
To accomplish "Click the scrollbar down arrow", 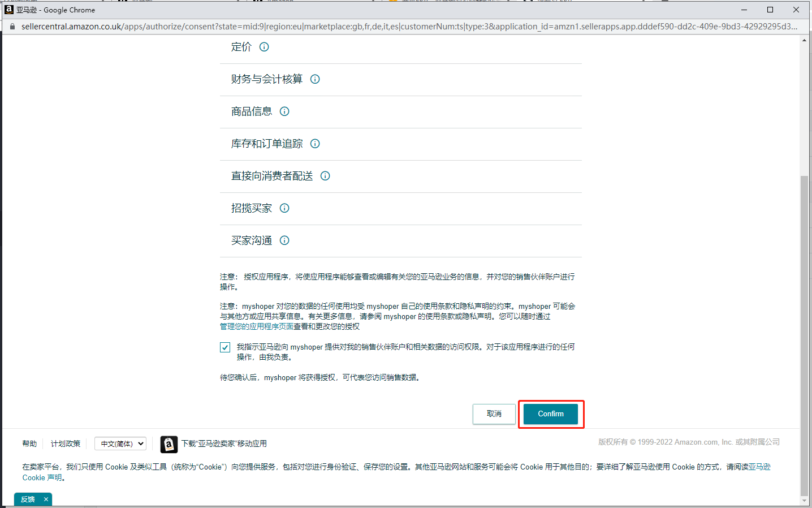I will tap(804, 501).
